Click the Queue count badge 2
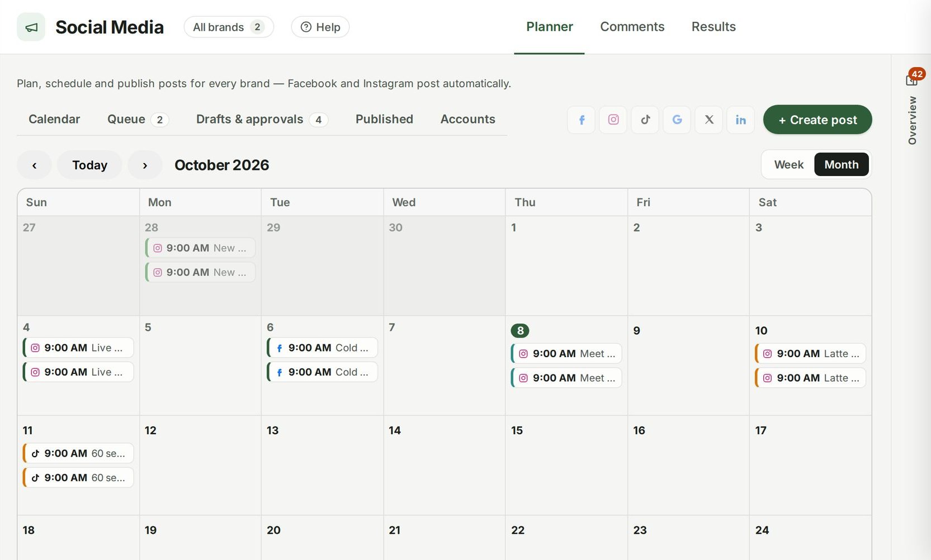 159,120
